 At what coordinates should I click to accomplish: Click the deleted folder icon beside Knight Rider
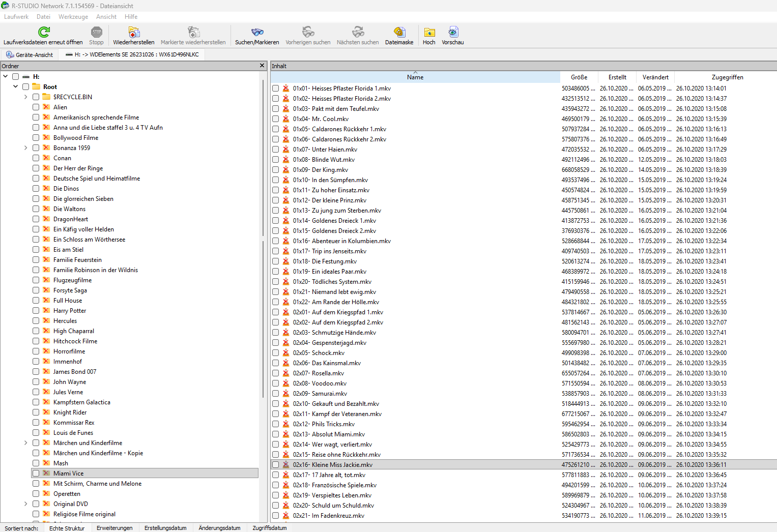pyautogui.click(x=46, y=412)
